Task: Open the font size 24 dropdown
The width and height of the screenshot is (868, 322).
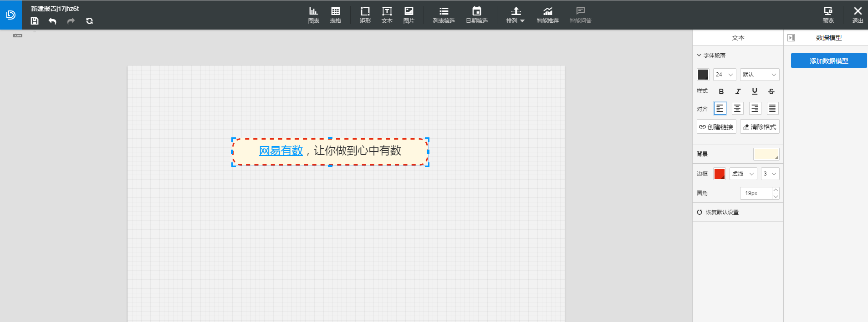Action: point(725,75)
